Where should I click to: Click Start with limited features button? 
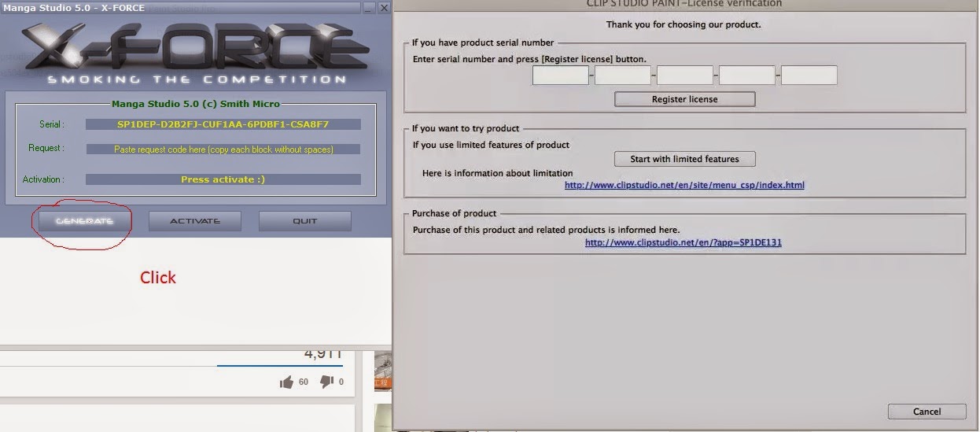(685, 159)
